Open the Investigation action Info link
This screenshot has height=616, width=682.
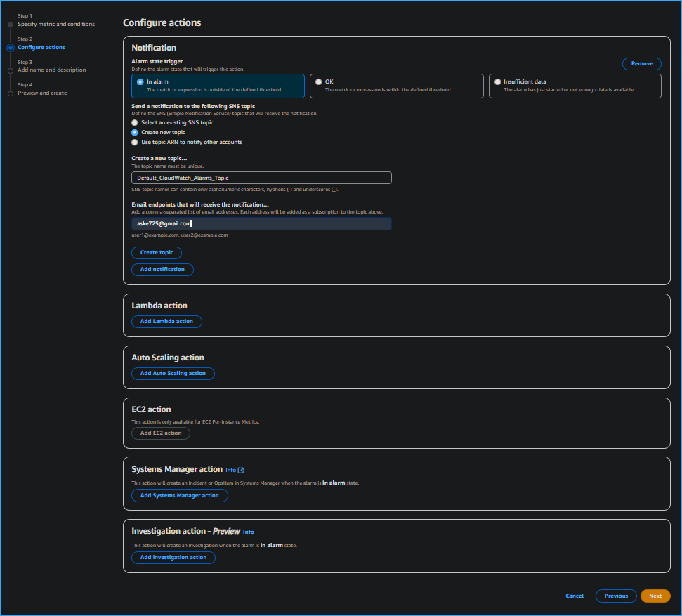click(249, 532)
